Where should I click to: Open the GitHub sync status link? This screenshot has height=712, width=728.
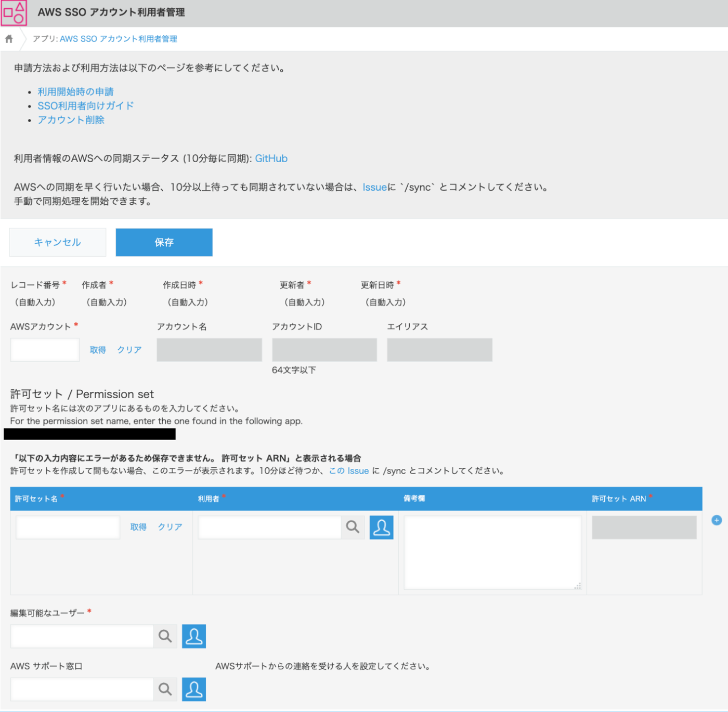click(271, 159)
